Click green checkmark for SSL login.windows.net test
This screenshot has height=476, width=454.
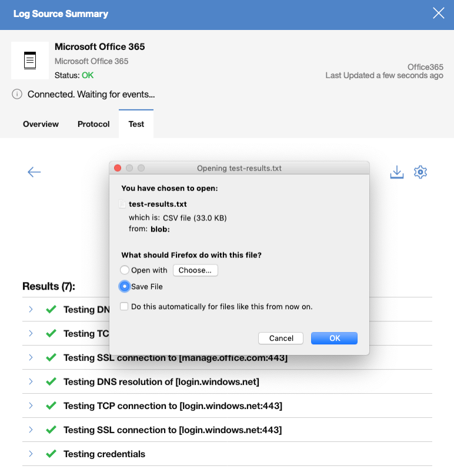pos(51,430)
